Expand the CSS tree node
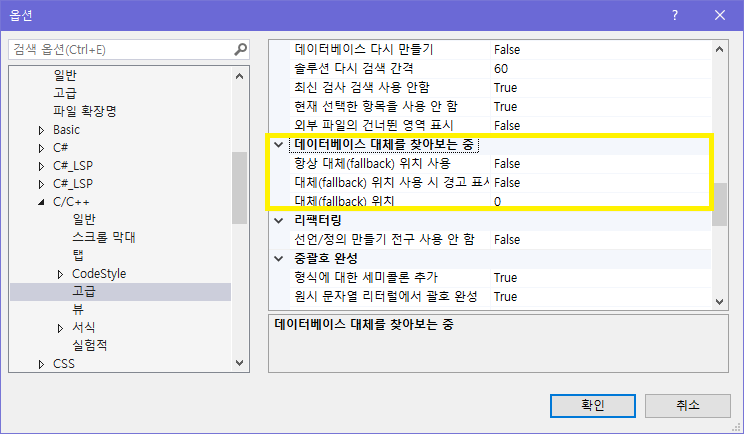 (x=41, y=365)
